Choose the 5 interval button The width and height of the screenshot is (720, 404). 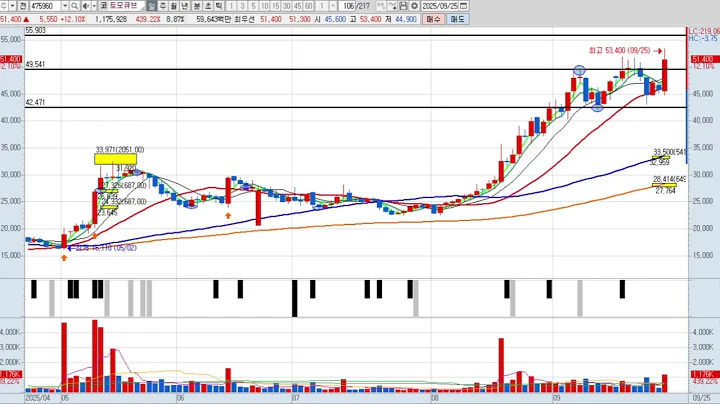click(x=253, y=6)
